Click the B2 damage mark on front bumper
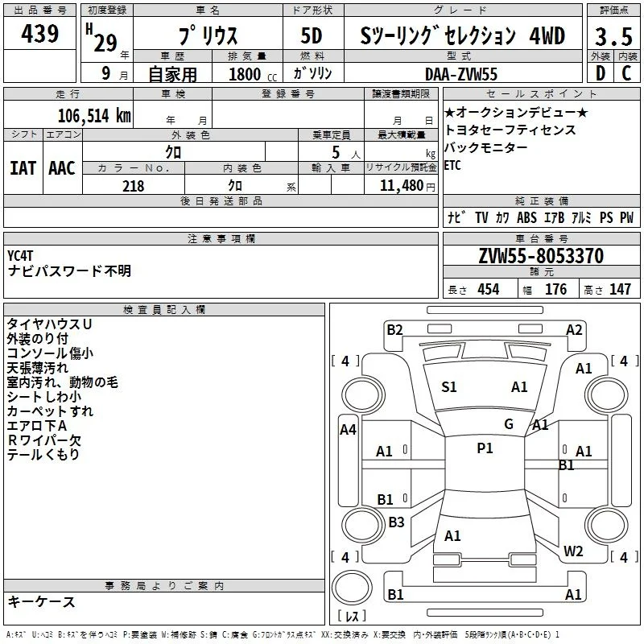This screenshot has height=644, width=644. click(x=394, y=330)
